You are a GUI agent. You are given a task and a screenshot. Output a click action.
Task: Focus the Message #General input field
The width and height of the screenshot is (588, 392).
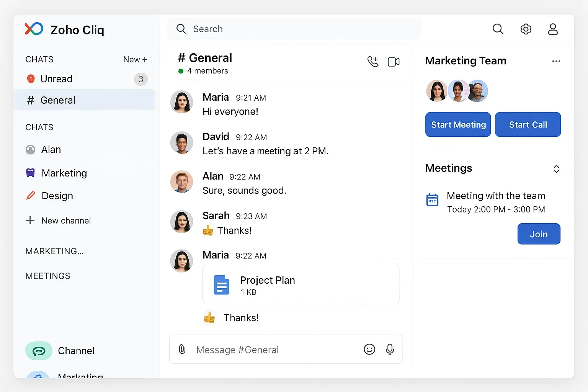coord(276,350)
